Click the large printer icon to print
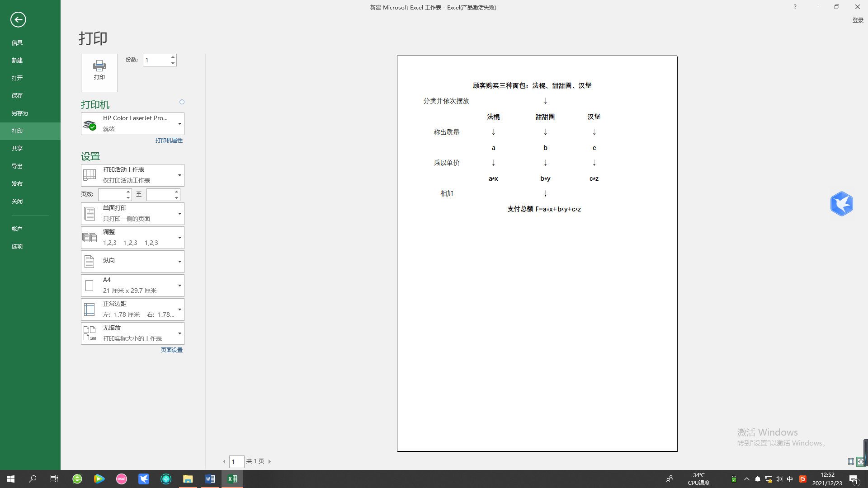 click(99, 72)
